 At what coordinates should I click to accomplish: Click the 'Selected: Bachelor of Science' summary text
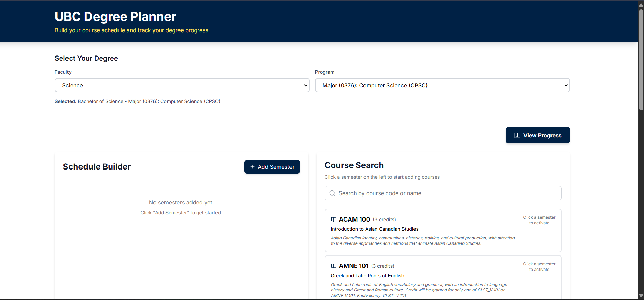137,101
